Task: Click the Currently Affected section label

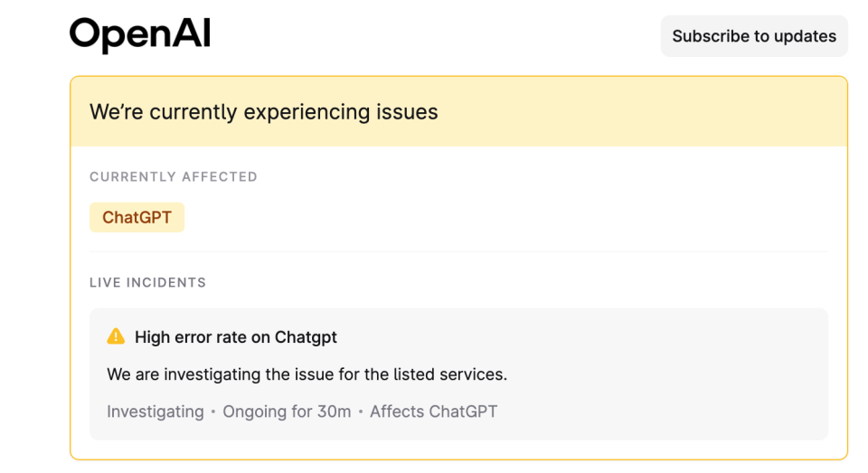Action: 174,176
